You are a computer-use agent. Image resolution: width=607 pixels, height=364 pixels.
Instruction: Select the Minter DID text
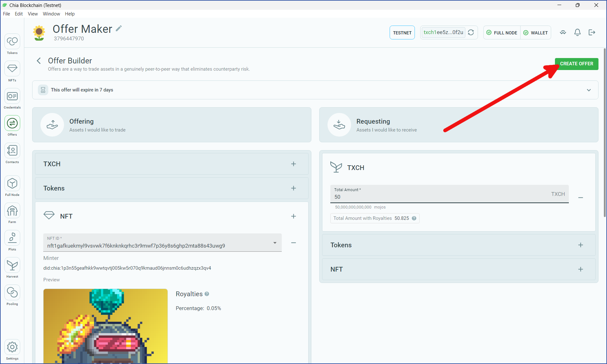point(127,268)
